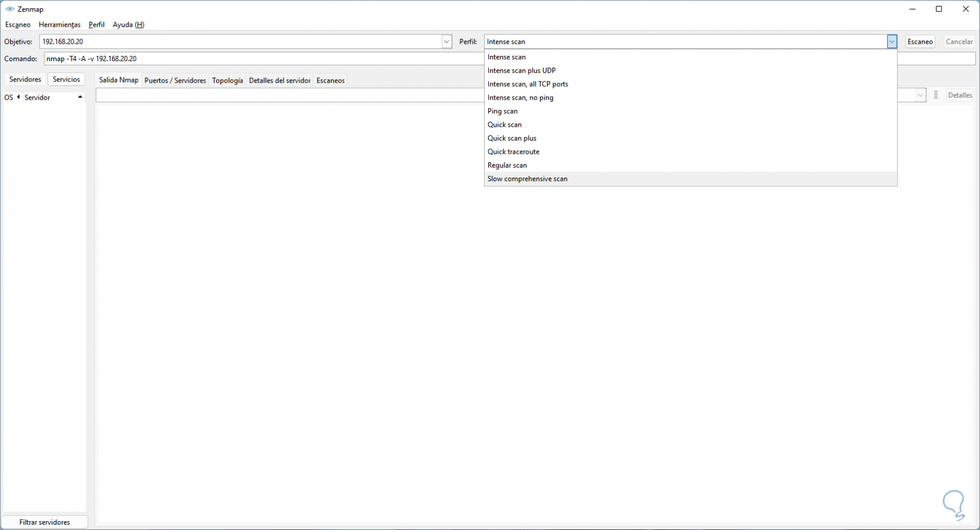This screenshot has width=980, height=530.
Task: Click the Perfil combo box text field
Action: point(686,42)
